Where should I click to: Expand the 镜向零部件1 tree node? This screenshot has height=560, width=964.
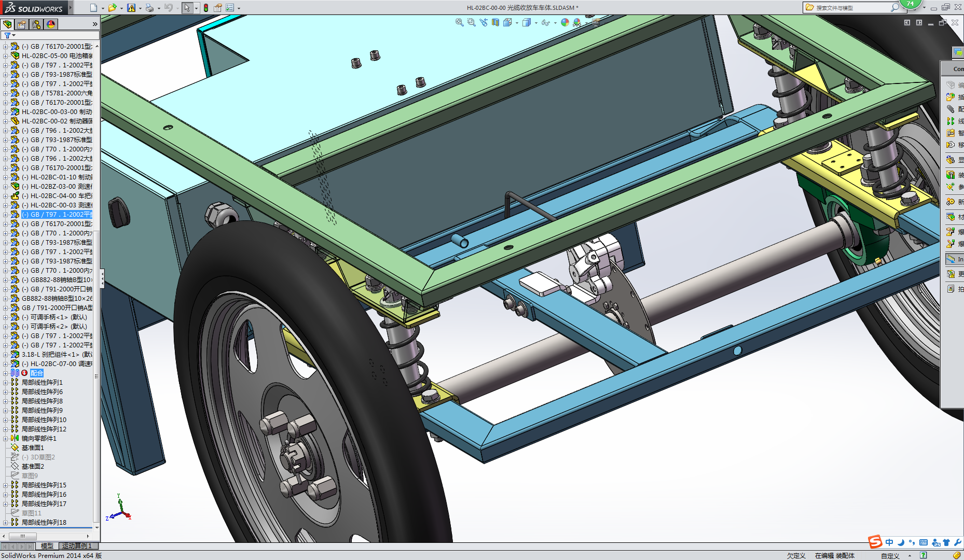click(x=6, y=439)
